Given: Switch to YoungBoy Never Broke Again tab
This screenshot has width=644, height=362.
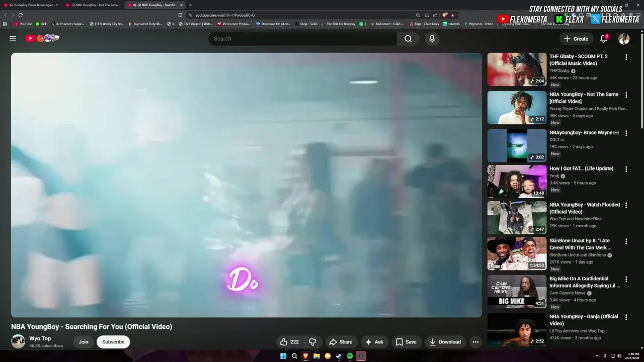Looking at the screenshot, I should [31, 5].
